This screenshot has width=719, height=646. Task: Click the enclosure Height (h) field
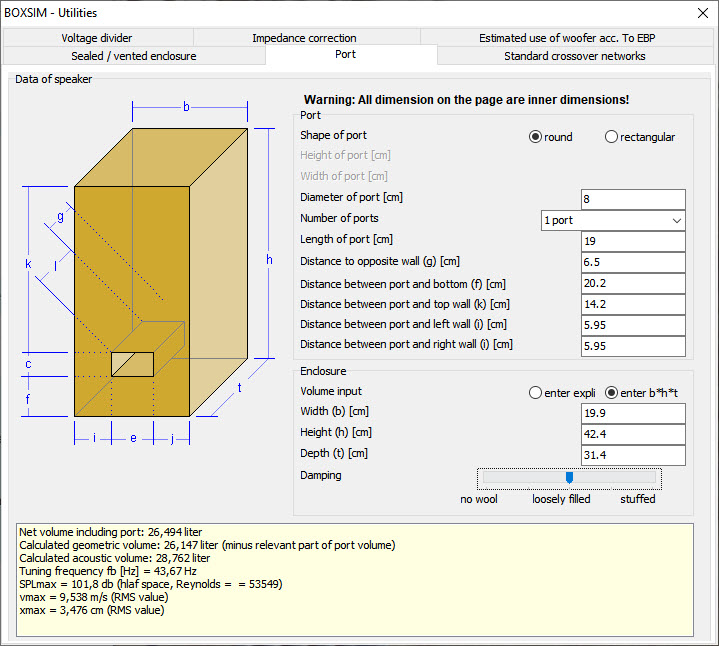tap(633, 434)
